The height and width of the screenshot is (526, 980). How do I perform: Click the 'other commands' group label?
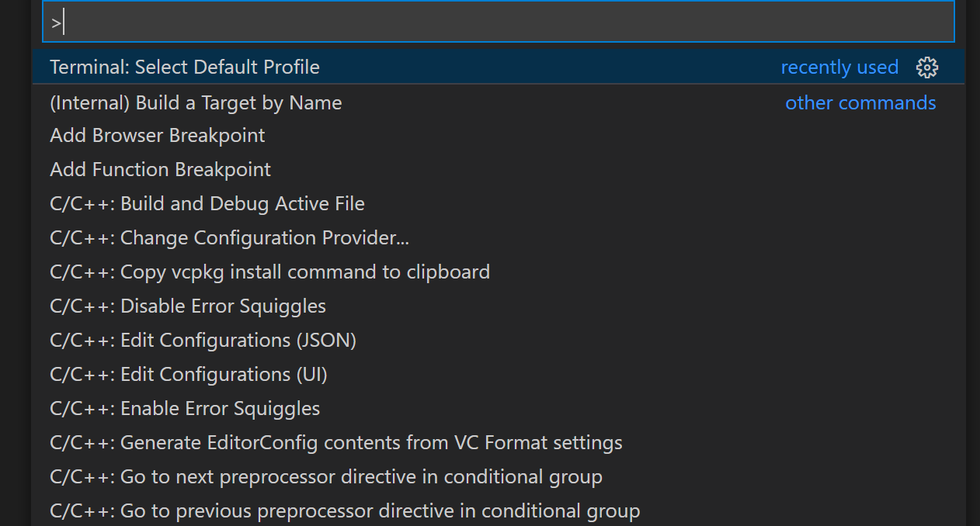[860, 103]
